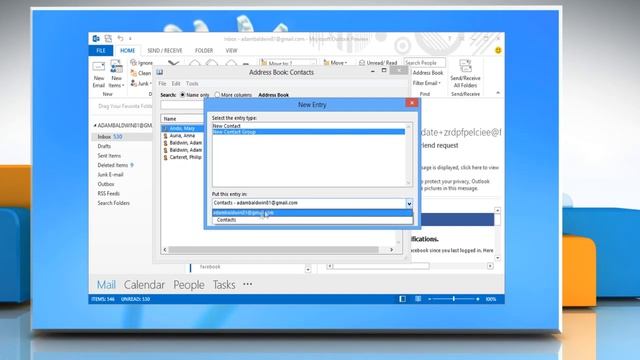
Task: Select New Contact Group entry type
Action: pos(309,132)
